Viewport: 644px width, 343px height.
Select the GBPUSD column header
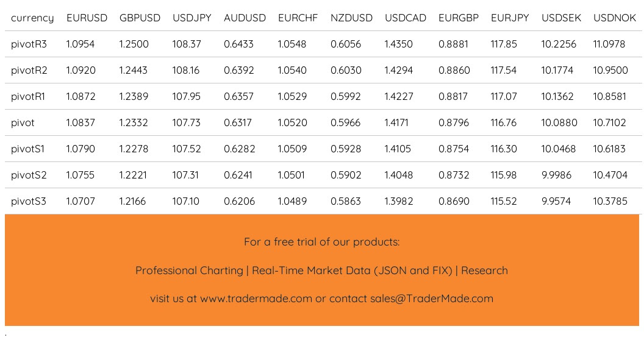[x=140, y=18]
